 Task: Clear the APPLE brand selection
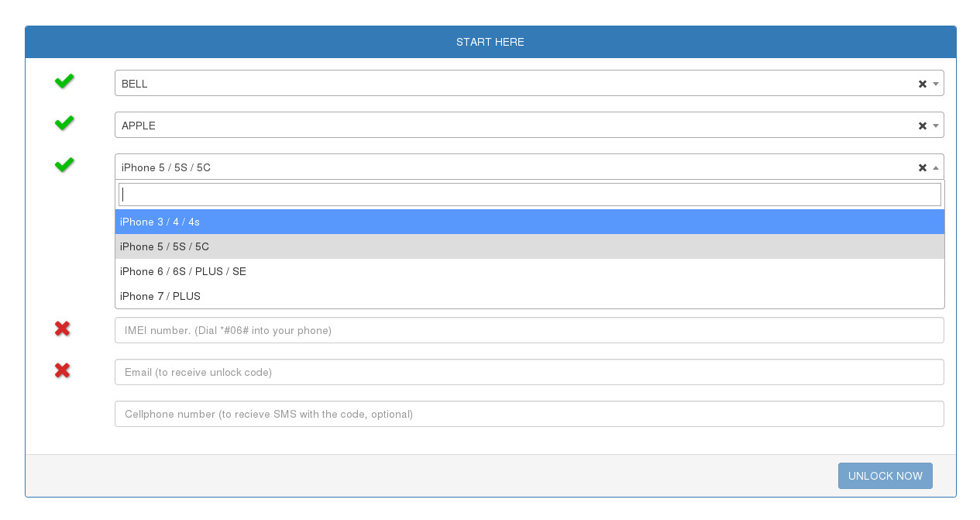(x=922, y=126)
